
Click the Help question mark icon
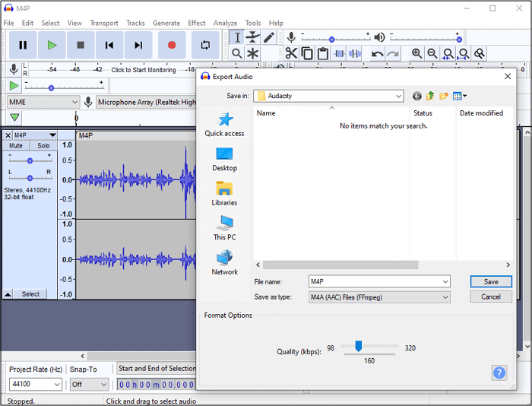coord(499,373)
